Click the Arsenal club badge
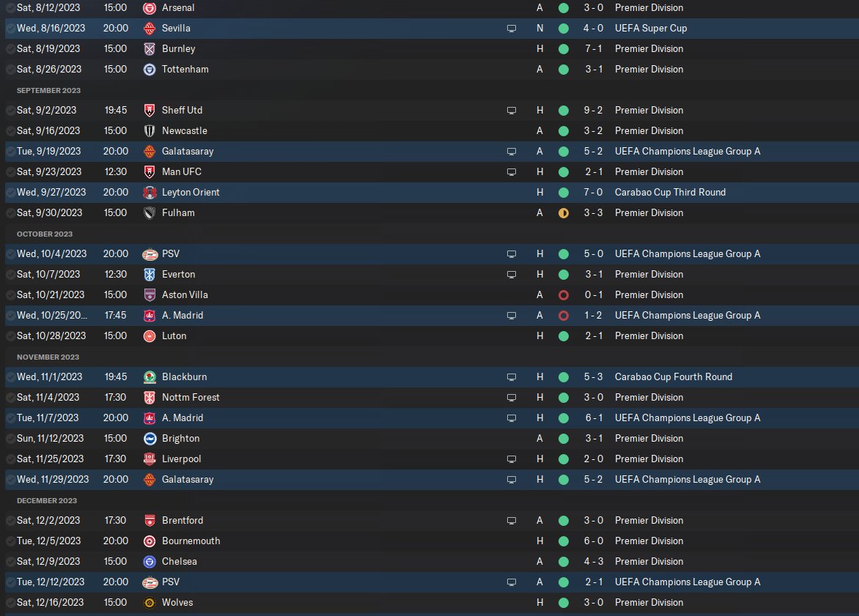 pyautogui.click(x=150, y=7)
